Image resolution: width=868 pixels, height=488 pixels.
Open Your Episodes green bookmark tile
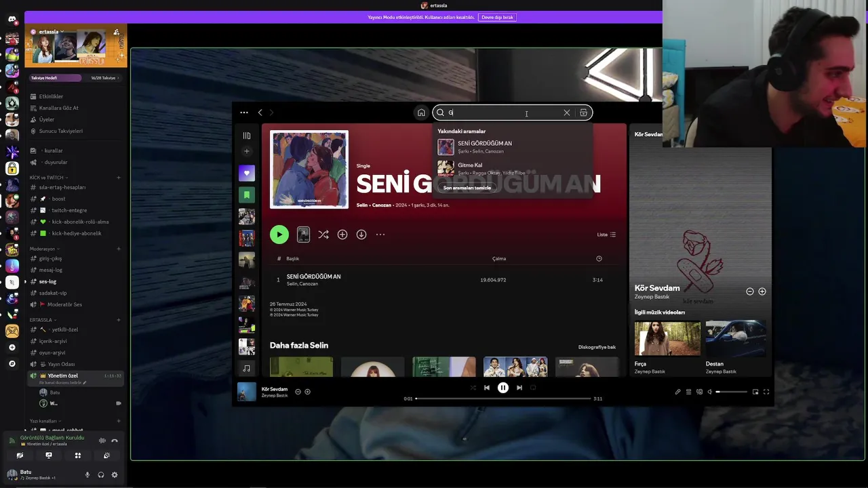247,195
